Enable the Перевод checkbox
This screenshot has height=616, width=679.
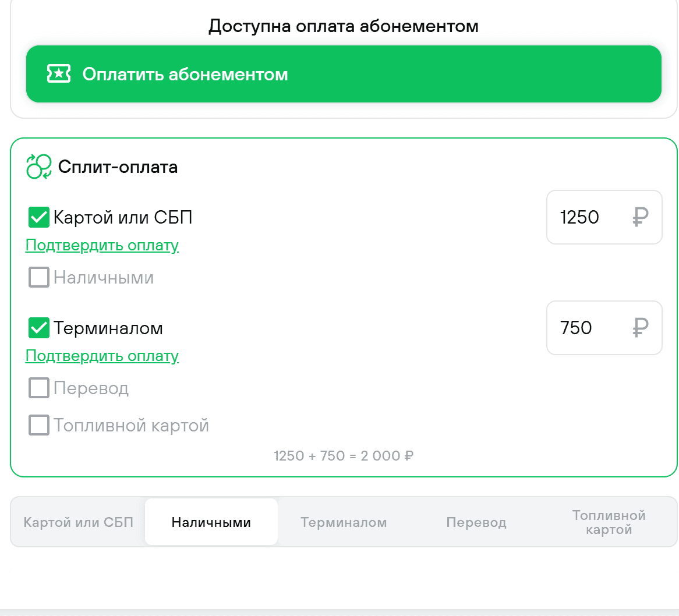[38, 388]
